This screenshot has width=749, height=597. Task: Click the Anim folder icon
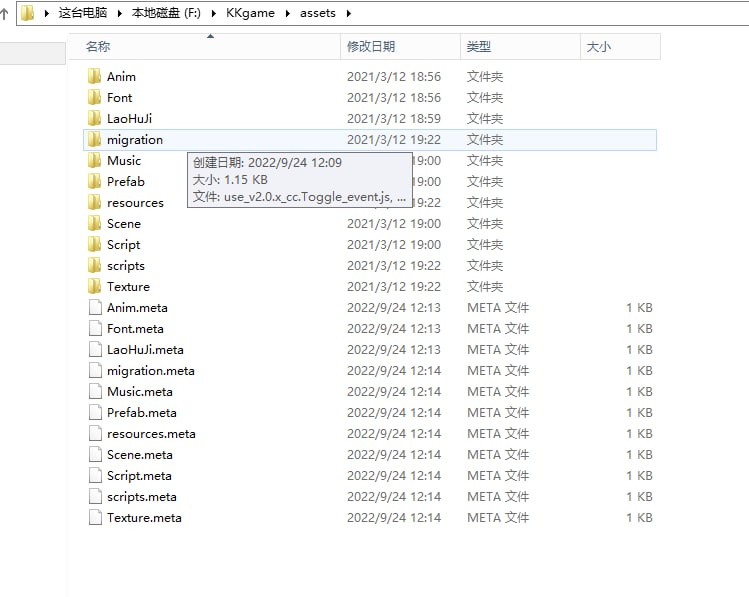coord(94,77)
